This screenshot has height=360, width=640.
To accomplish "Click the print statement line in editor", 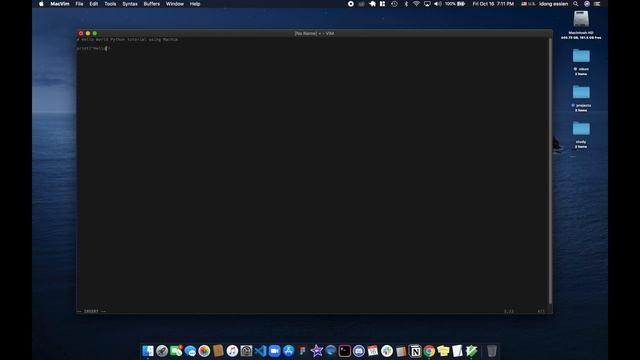I will coord(93,48).
